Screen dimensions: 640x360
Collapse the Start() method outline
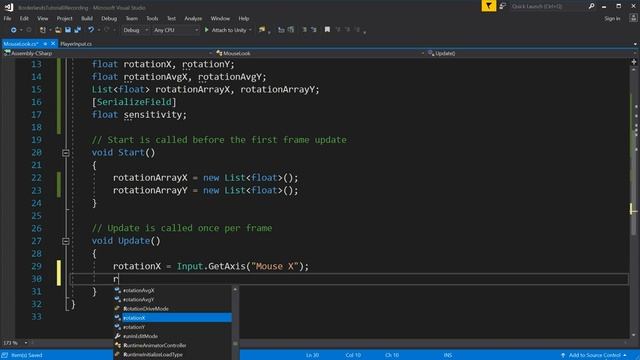(66, 153)
